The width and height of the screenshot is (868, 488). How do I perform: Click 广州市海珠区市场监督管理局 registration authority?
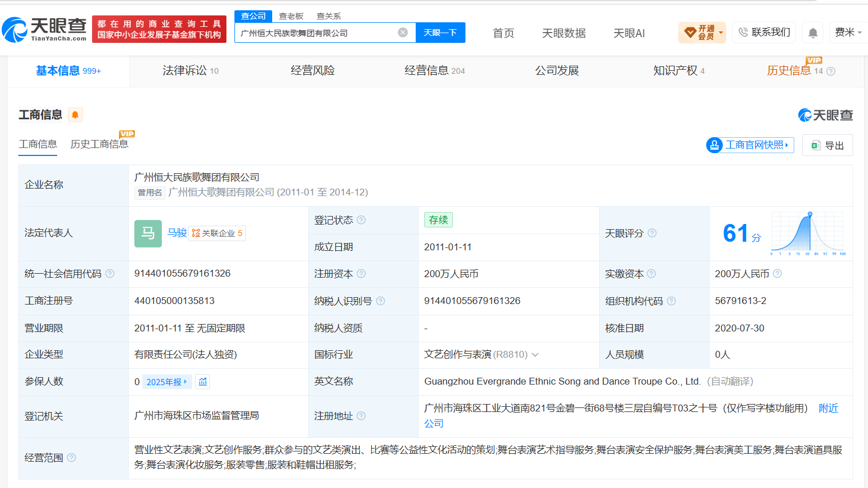click(x=197, y=416)
